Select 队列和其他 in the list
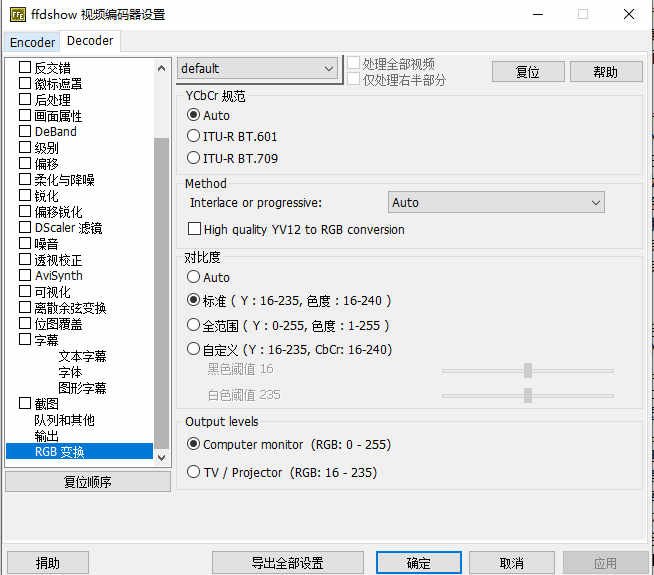This screenshot has width=654, height=575. point(65,420)
